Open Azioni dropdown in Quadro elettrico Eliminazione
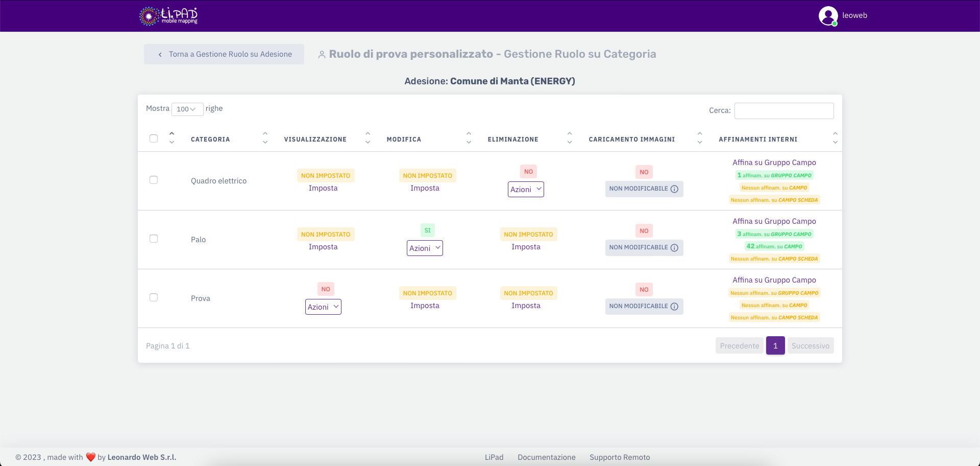This screenshot has height=466, width=980. [x=526, y=190]
